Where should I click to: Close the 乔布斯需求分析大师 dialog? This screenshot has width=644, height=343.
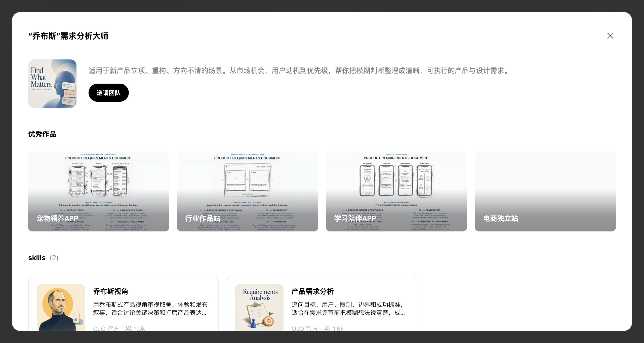click(610, 36)
